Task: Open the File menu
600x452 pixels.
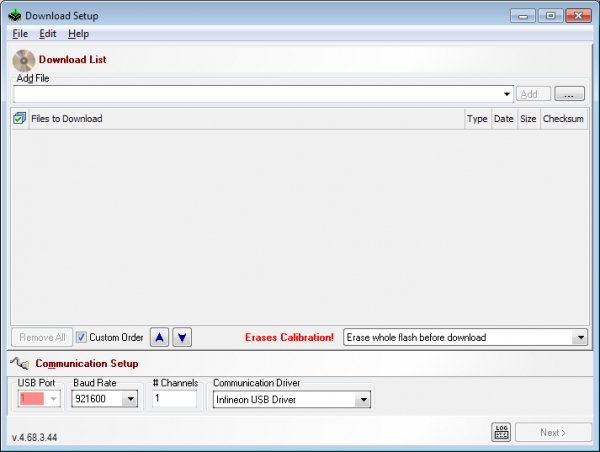Action: point(20,34)
